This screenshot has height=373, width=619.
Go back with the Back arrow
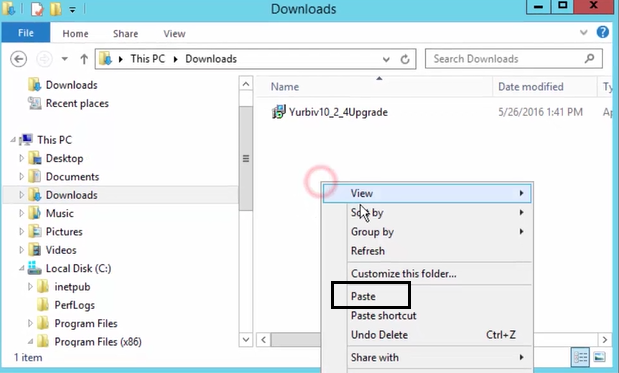click(19, 59)
